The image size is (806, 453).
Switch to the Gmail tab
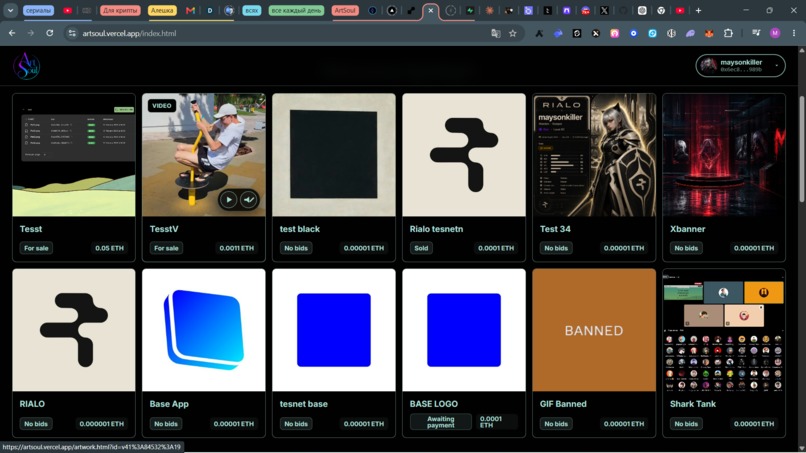(x=190, y=10)
